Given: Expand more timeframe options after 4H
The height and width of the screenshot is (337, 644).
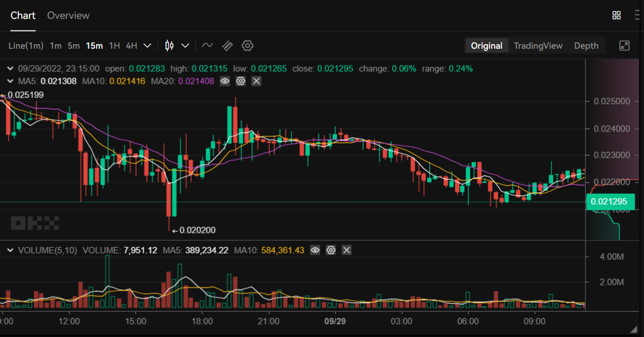Looking at the screenshot, I should [147, 46].
